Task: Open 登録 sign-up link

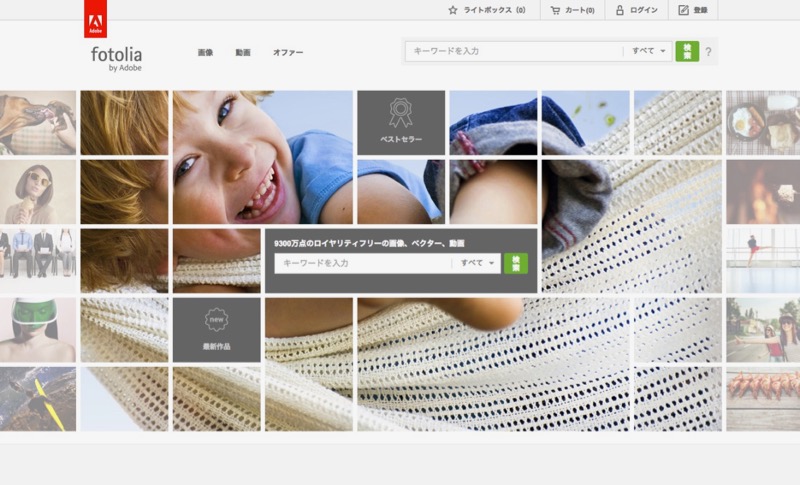Action: pyautogui.click(x=701, y=10)
